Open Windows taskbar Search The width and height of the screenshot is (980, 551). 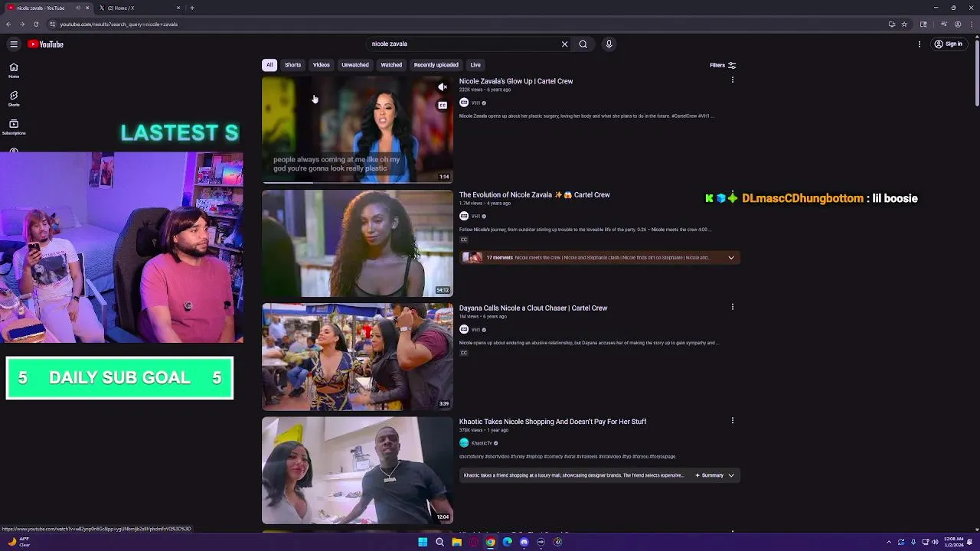tap(439, 542)
